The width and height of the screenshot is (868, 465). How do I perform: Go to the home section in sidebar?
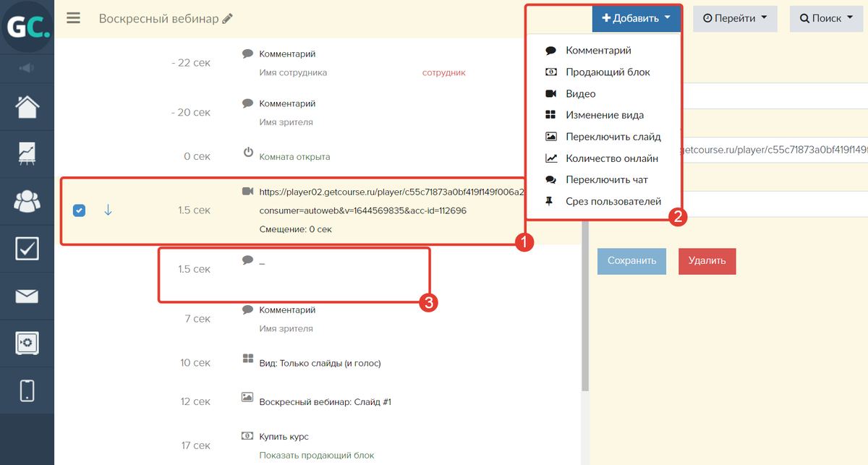click(x=27, y=107)
